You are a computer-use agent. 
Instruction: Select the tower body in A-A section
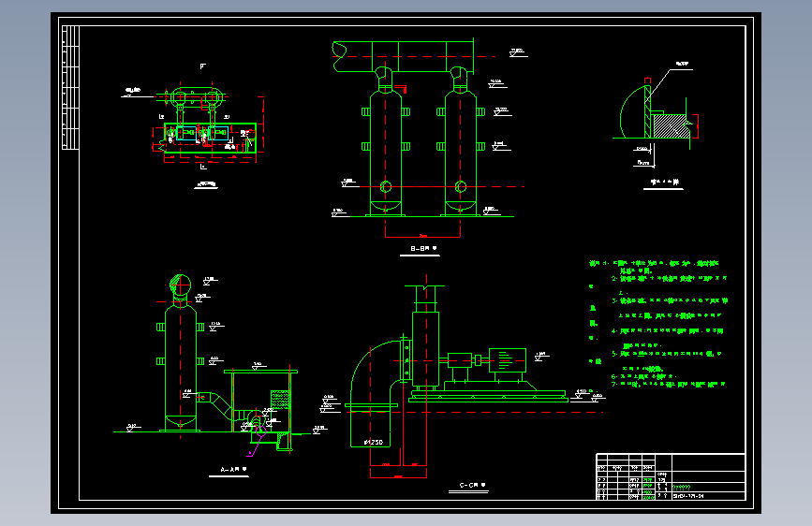click(180, 368)
